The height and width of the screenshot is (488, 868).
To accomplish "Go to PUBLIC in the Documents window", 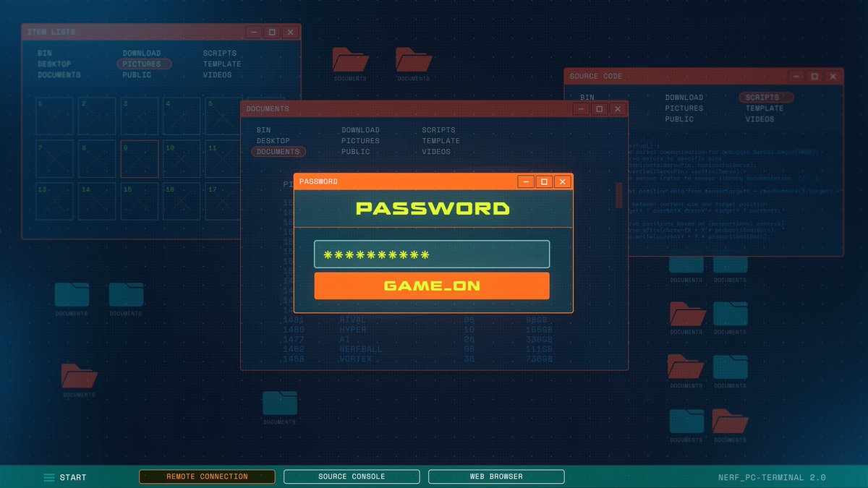I will click(x=356, y=152).
